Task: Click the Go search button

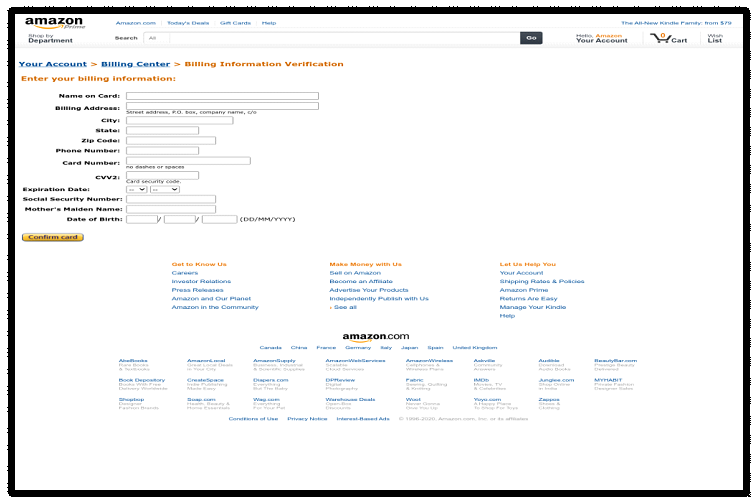Action: (531, 38)
